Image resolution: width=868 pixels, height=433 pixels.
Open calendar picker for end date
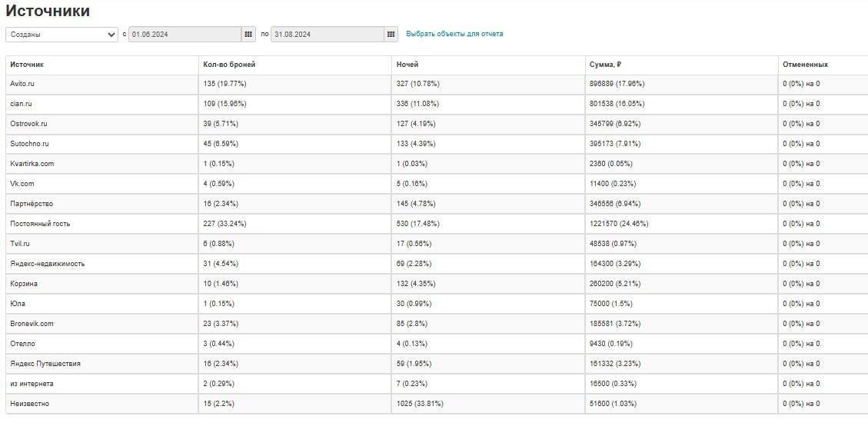click(x=391, y=34)
